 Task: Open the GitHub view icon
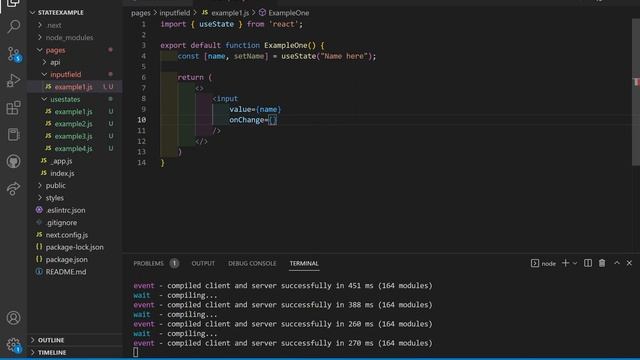13,161
